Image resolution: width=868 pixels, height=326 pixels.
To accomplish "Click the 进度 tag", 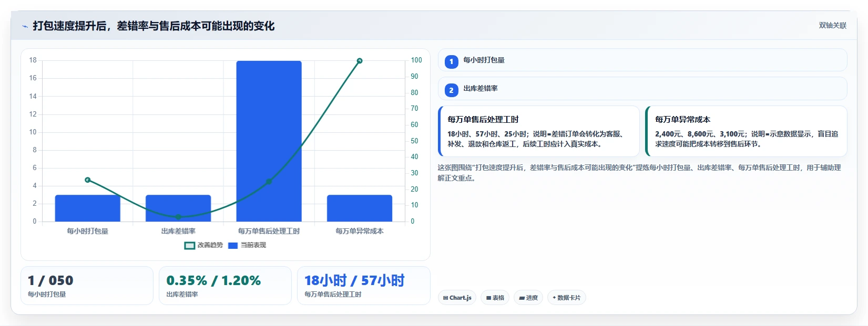I will [528, 298].
